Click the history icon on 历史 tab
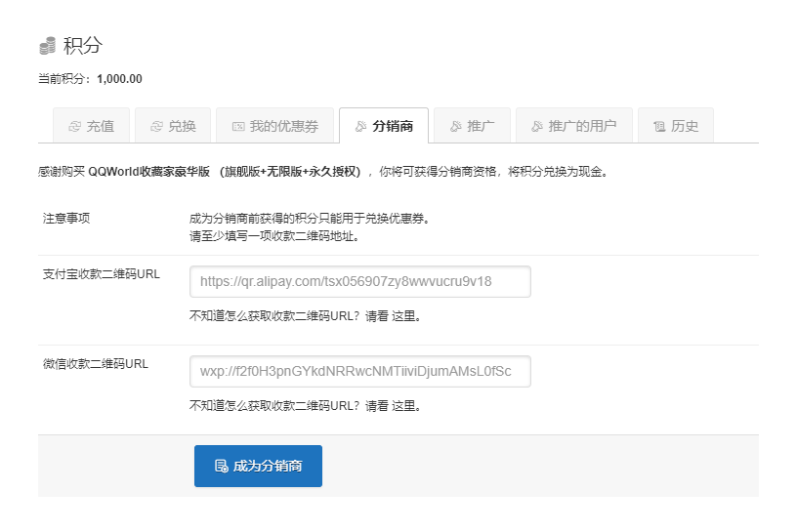The height and width of the screenshot is (532, 797). tap(659, 126)
